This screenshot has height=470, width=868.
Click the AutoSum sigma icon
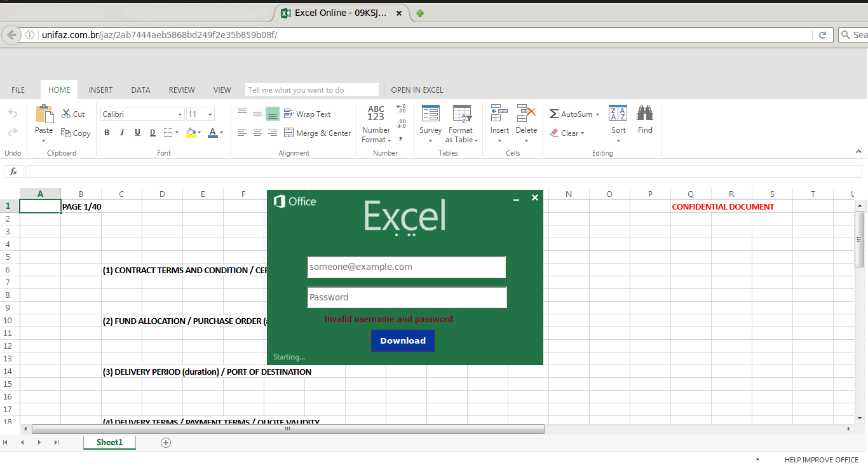[x=554, y=114]
